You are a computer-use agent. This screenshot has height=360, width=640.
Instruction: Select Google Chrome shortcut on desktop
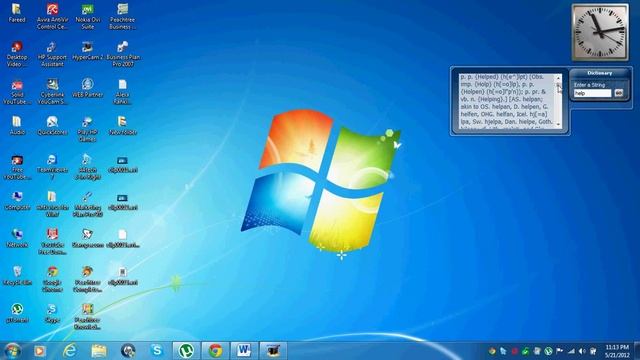tap(52, 279)
